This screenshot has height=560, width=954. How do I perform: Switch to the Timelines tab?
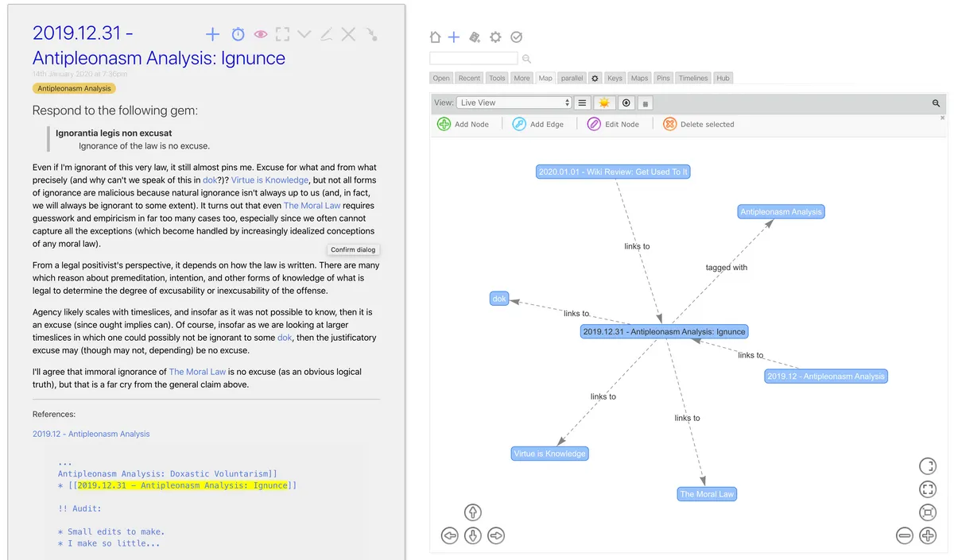coord(693,78)
